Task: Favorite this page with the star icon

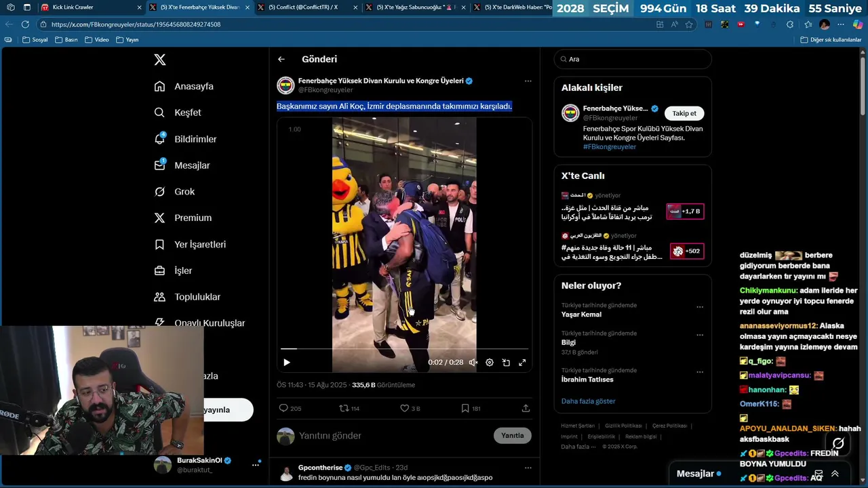Action: [x=689, y=24]
